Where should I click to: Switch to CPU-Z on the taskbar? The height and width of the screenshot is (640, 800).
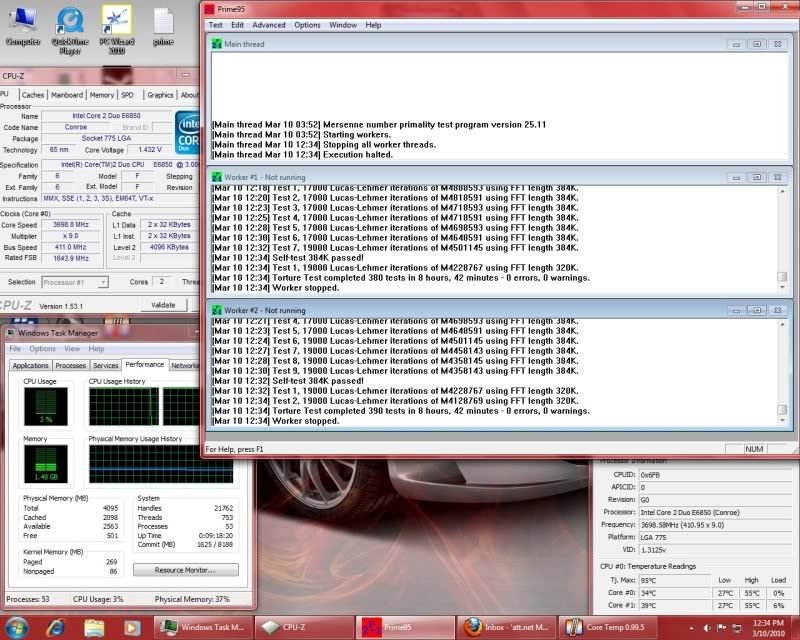coord(304,627)
